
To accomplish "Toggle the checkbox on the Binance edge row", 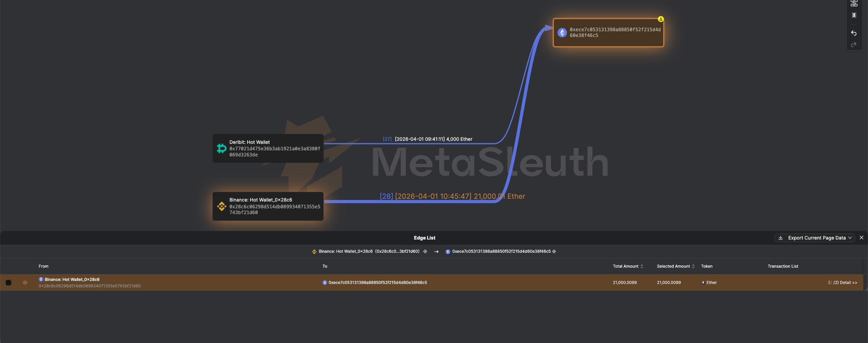I will (8, 283).
